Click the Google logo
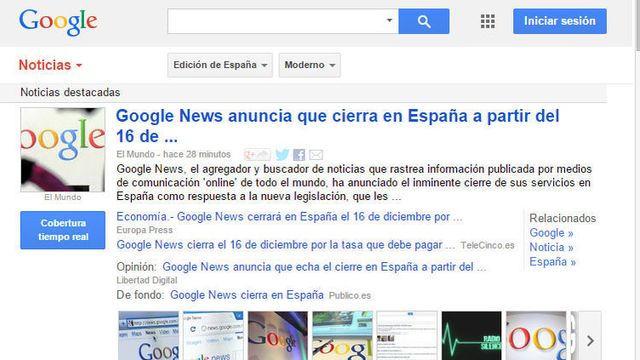Screen dimensions: 640x360 [58, 22]
